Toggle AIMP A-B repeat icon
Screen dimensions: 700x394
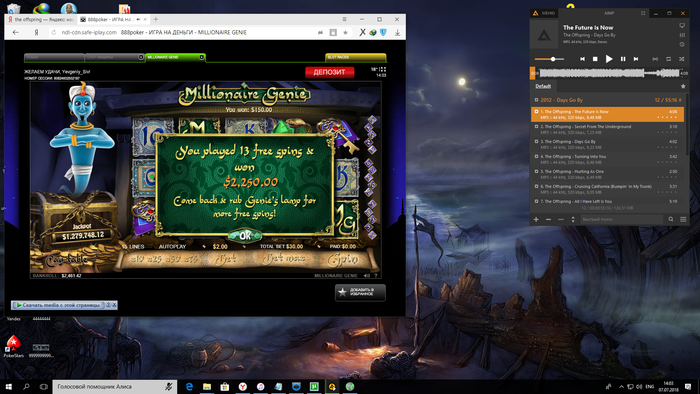[x=655, y=59]
